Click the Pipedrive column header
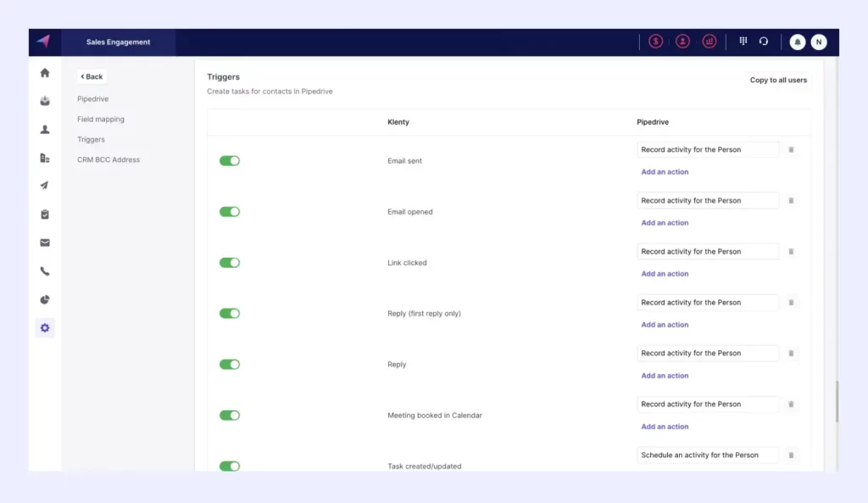This screenshot has width=868, height=503. (653, 122)
